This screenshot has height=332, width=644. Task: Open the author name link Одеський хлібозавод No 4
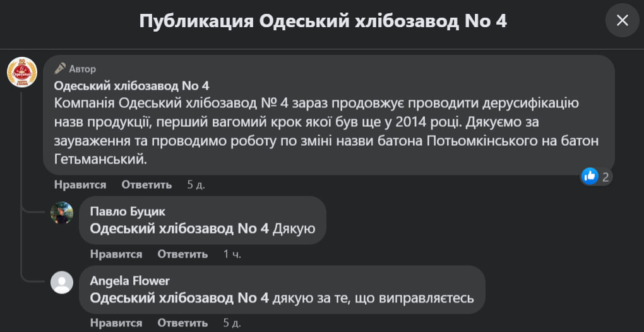click(131, 85)
